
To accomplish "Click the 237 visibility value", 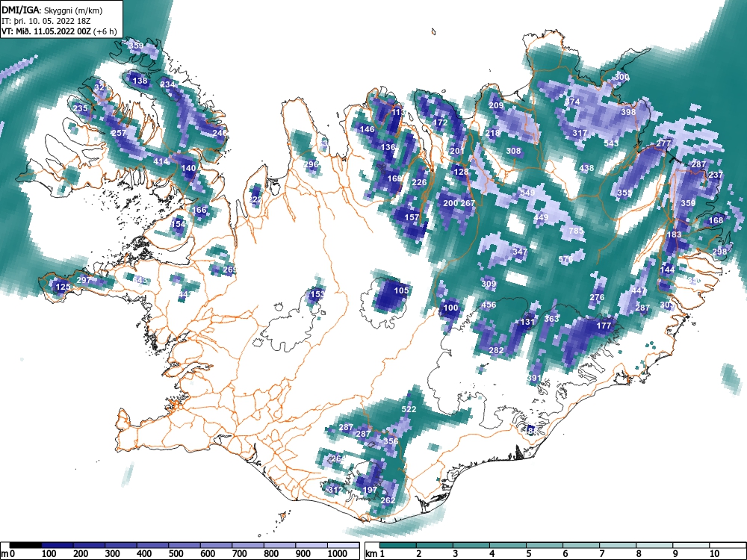I will [716, 175].
